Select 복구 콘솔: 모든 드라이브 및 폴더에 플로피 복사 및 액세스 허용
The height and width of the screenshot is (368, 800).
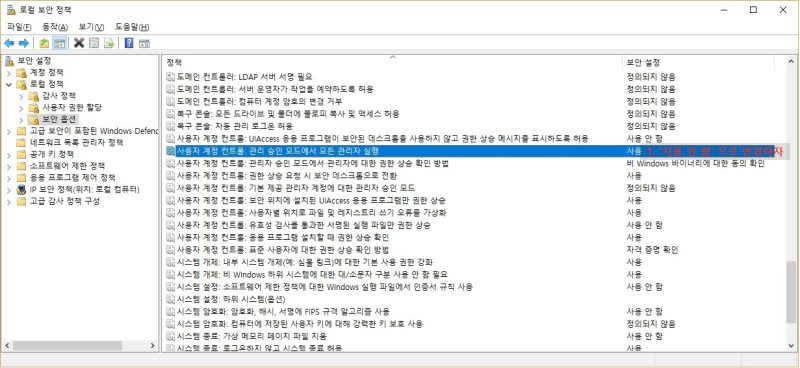(x=288, y=114)
